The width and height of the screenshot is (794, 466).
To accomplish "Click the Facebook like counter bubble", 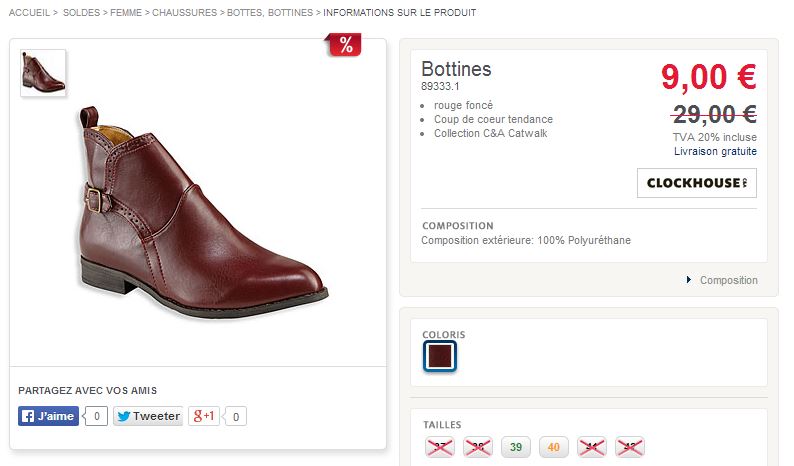I will 96,416.
